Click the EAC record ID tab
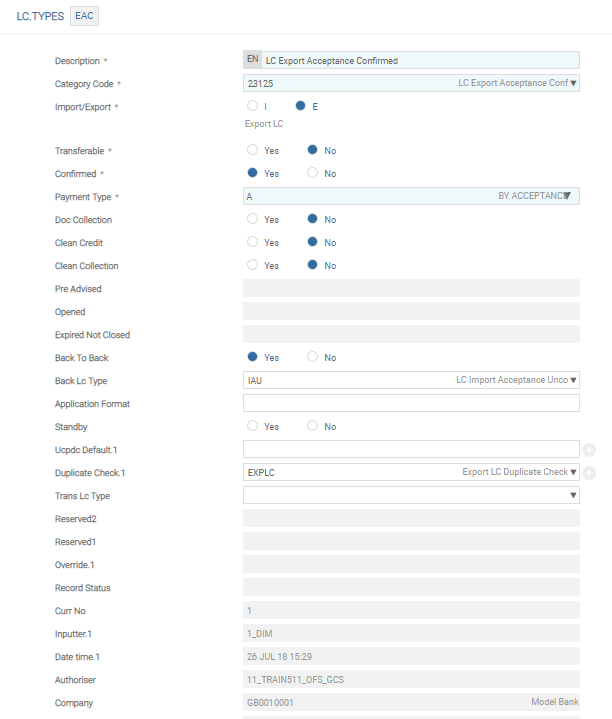Image resolution: width=612 pixels, height=719 pixels. [84, 16]
